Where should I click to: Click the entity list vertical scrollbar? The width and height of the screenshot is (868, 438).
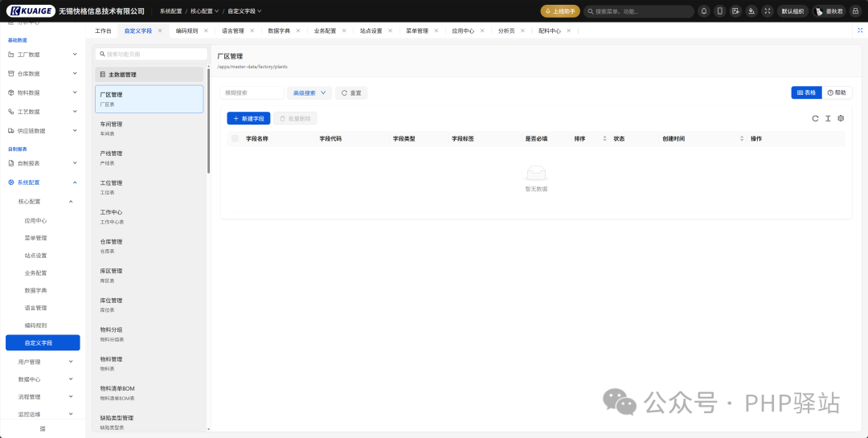click(209, 121)
